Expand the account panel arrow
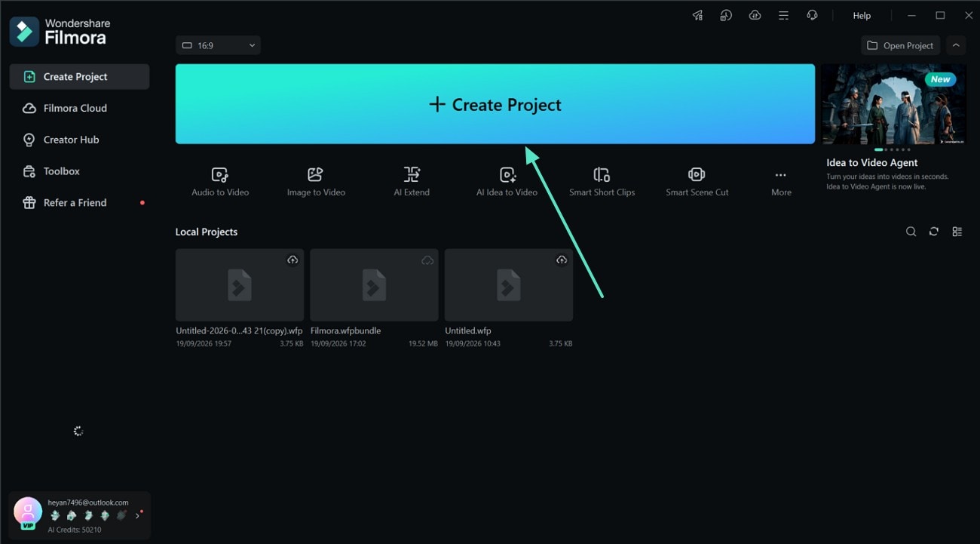980x544 pixels. (137, 516)
